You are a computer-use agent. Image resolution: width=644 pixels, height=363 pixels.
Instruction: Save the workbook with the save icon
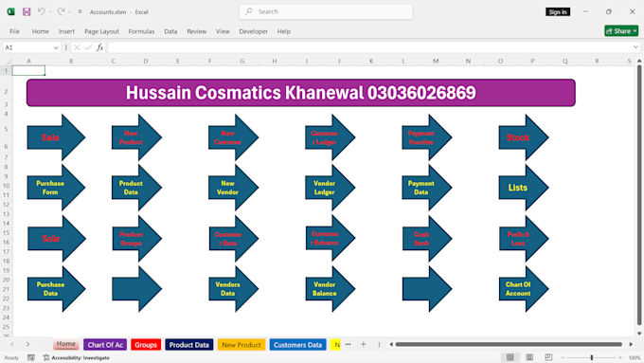(x=27, y=11)
